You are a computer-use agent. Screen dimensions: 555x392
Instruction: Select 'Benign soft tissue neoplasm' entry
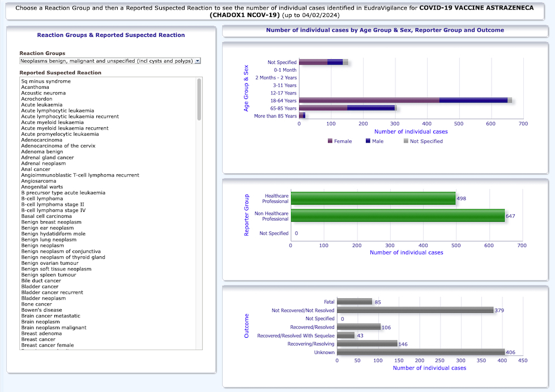point(56,269)
